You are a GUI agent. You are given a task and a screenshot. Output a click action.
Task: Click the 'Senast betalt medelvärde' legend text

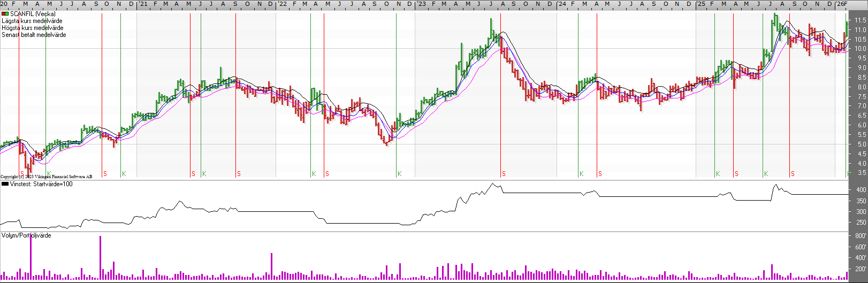tap(34, 35)
